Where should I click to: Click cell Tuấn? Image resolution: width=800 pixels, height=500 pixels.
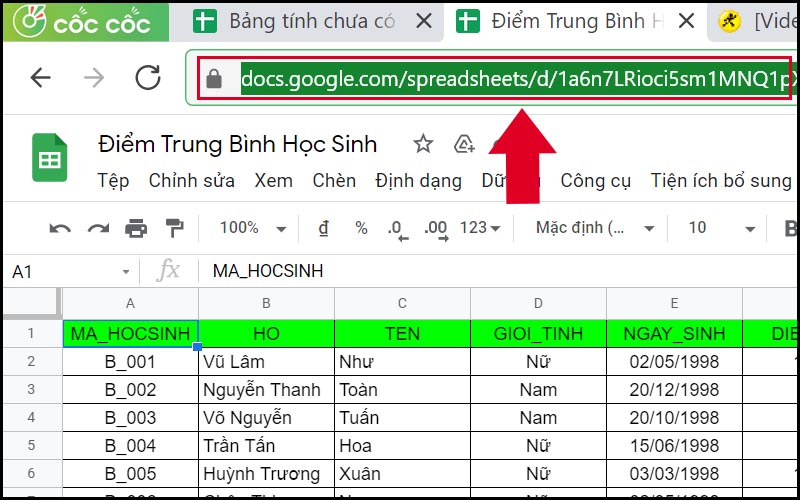pyautogui.click(x=402, y=418)
